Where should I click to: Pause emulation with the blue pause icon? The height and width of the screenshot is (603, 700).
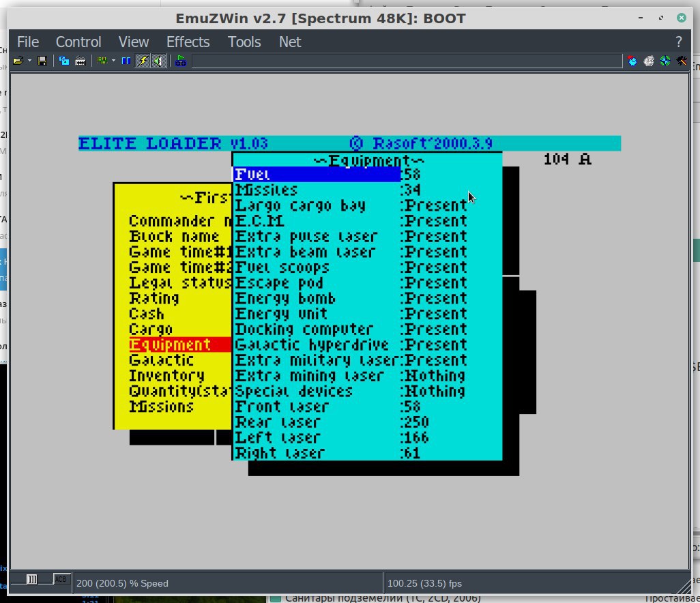pyautogui.click(x=126, y=61)
